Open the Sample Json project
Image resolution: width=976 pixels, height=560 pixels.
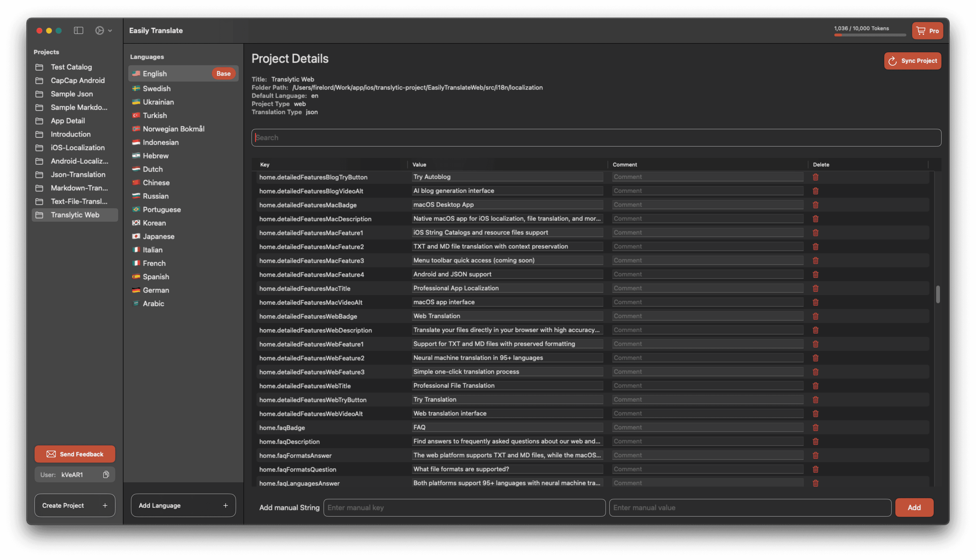point(75,94)
